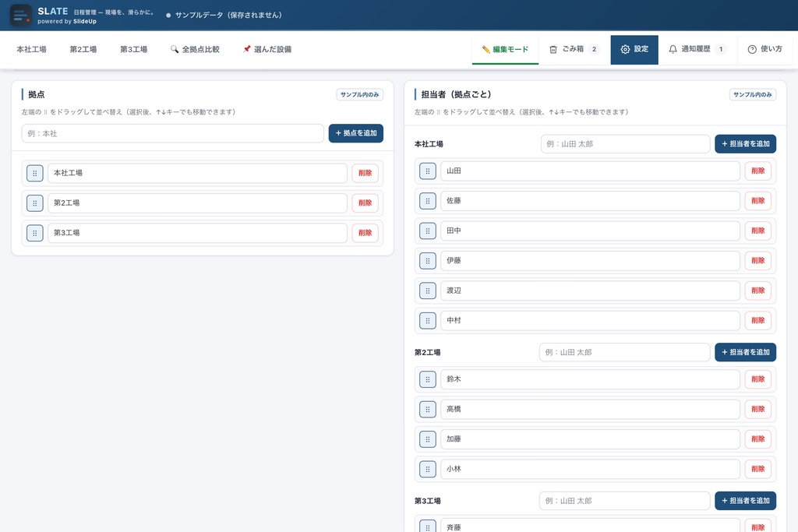798x532 pixels.
Task: Click the 担当者（拠点ごと） panel heading
Action: 456,94
